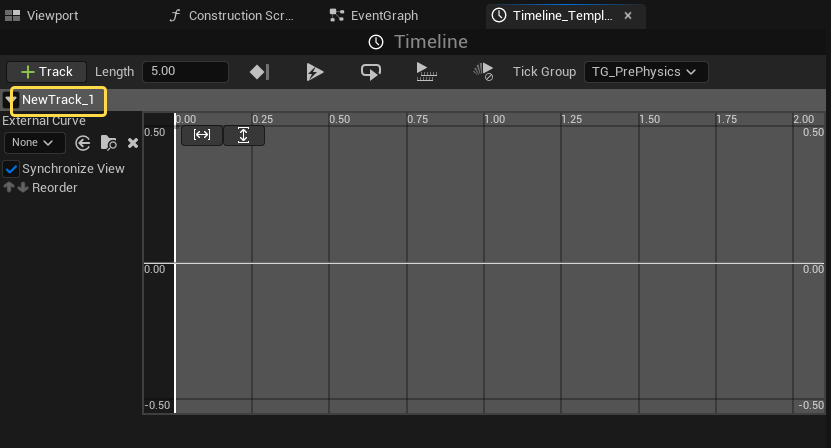
Task: Open External Curve None dropdown
Action: click(33, 143)
